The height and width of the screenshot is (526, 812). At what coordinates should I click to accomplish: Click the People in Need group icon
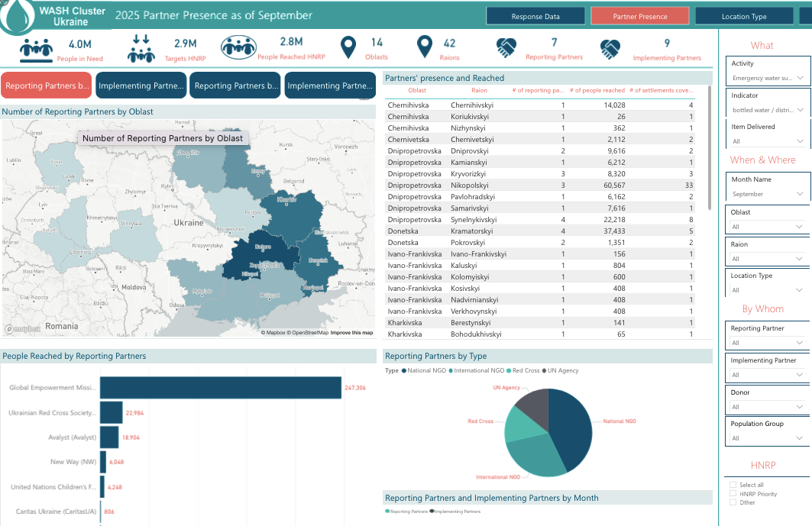pos(34,50)
